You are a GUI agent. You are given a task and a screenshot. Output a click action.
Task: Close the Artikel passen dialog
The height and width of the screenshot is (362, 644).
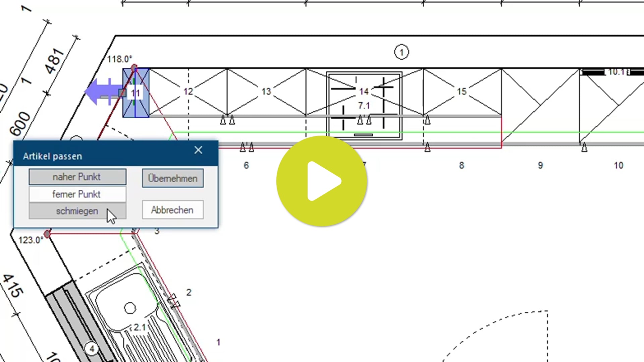[x=198, y=150]
